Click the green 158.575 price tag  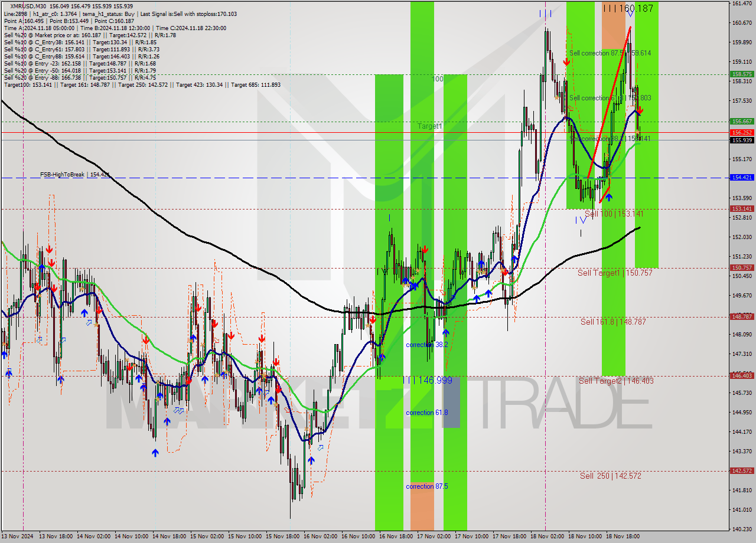[742, 74]
